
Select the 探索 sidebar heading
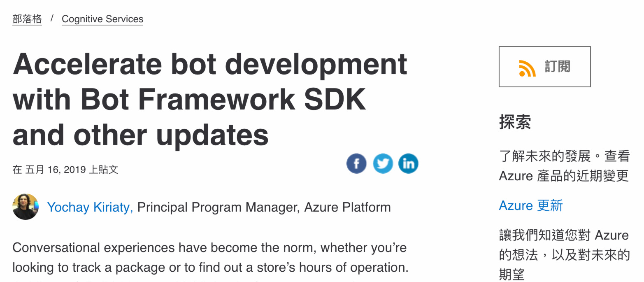(x=515, y=122)
